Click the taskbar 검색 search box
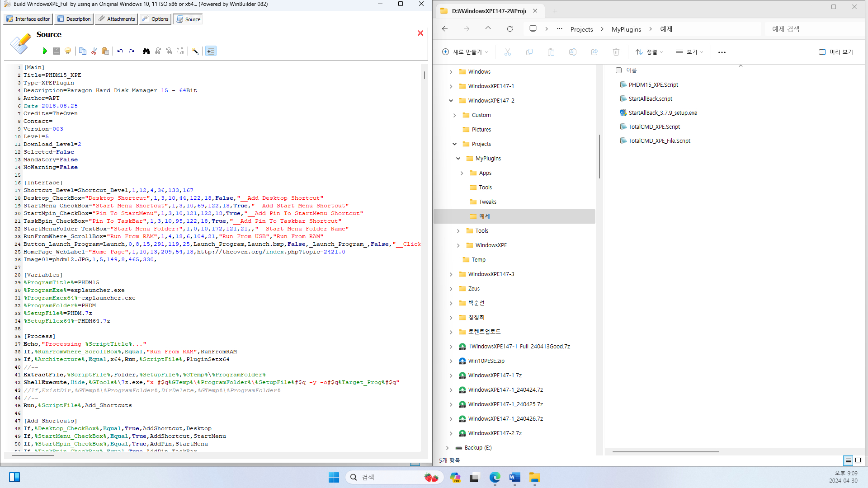Screen dimensions: 868x488 [393, 477]
